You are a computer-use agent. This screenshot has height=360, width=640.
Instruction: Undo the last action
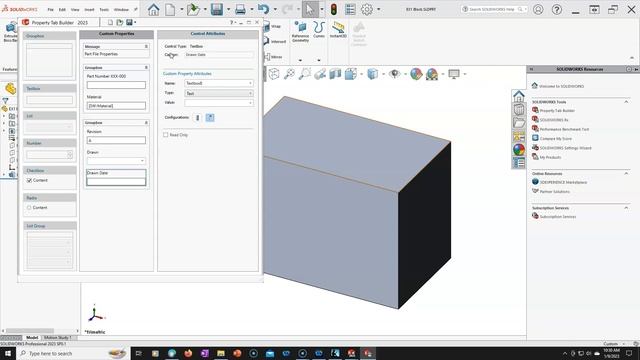click(x=263, y=9)
